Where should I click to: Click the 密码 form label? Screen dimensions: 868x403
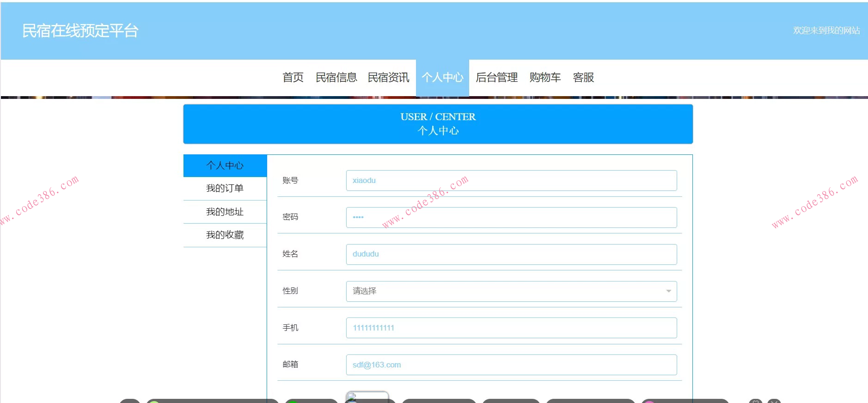(x=290, y=217)
